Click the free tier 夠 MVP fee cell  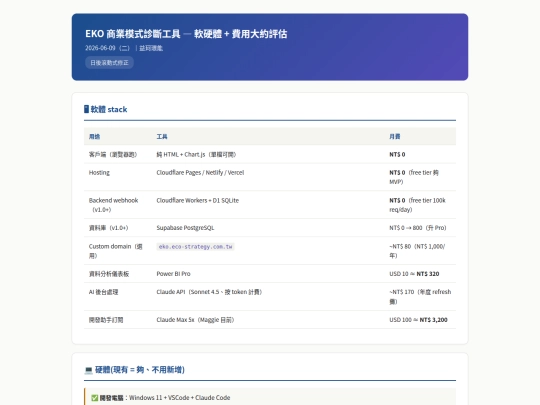[x=414, y=177]
